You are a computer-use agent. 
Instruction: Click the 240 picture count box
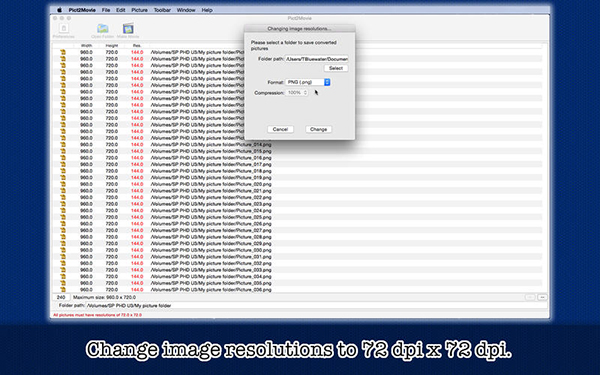61,297
